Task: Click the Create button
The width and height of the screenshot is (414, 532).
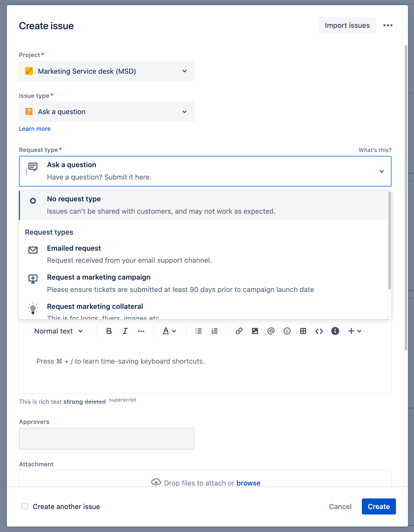Action: coord(379,506)
